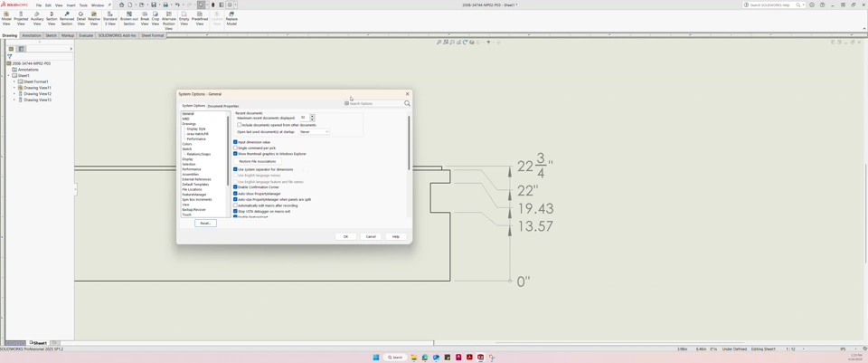Open File Explorer from the taskbar
This screenshot has width=868, height=363.
tap(413, 358)
